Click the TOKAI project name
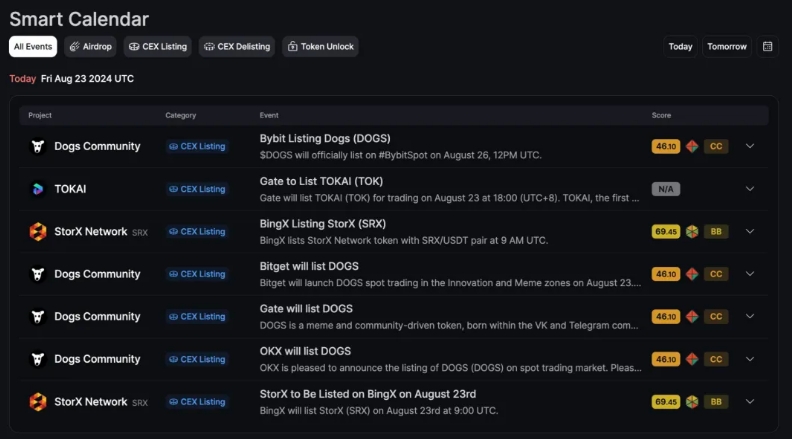Image resolution: width=792 pixels, height=439 pixels. click(x=70, y=189)
